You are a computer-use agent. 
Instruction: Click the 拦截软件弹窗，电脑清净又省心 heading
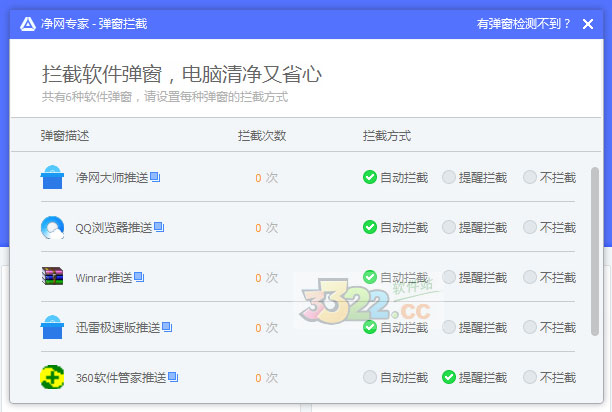click(182, 74)
